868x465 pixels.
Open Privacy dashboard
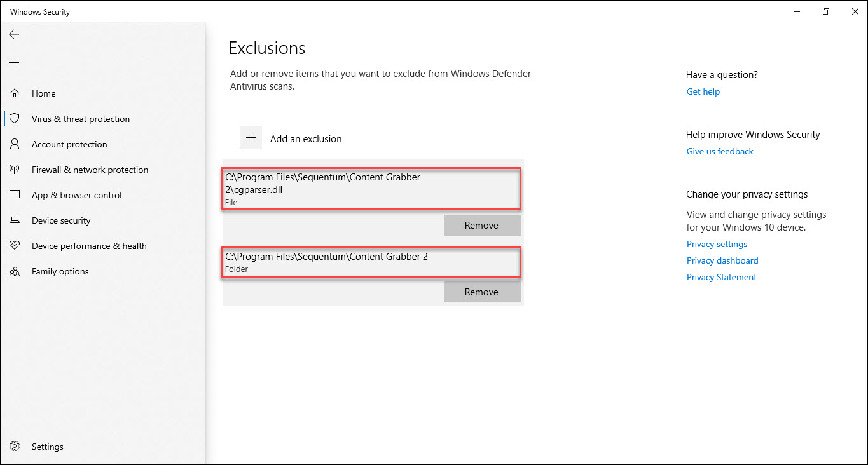pos(722,260)
